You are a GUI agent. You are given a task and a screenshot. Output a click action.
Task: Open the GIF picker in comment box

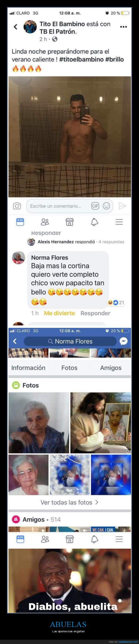pyautogui.click(x=95, y=206)
